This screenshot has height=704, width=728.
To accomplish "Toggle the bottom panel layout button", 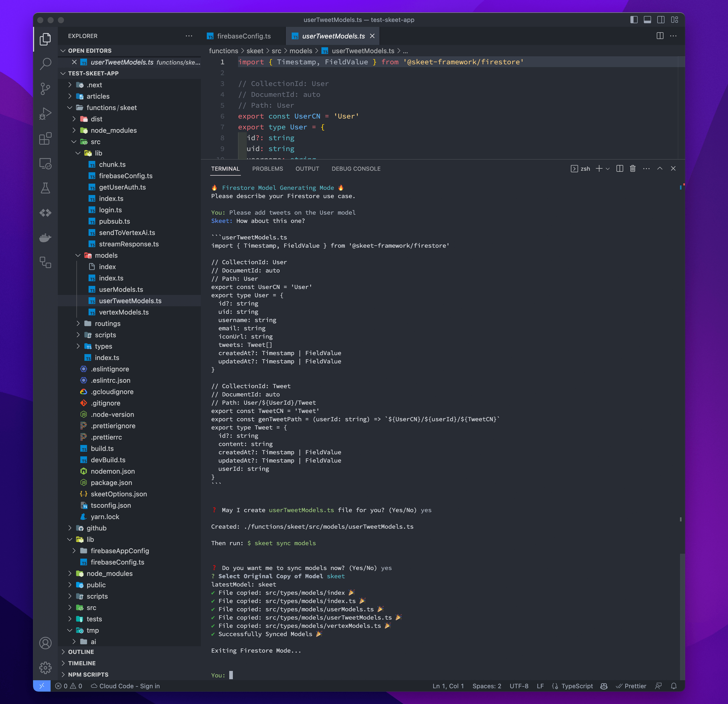I will click(x=647, y=20).
